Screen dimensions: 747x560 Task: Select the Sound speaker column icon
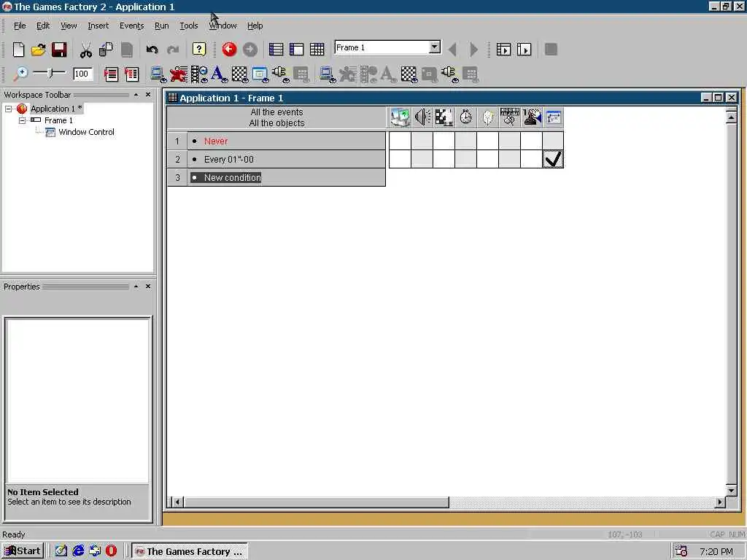click(x=422, y=117)
